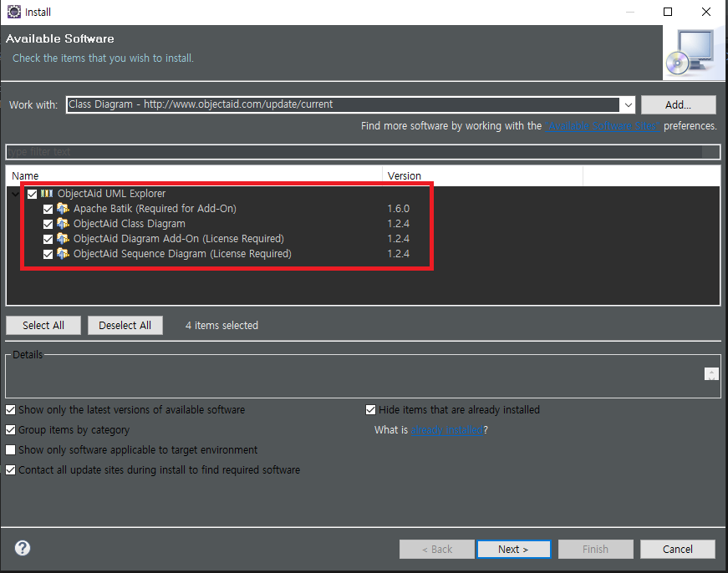Click version 1.2.4 of ObjectAid Diagram Add-On
The width and height of the screenshot is (728, 573).
399,239
